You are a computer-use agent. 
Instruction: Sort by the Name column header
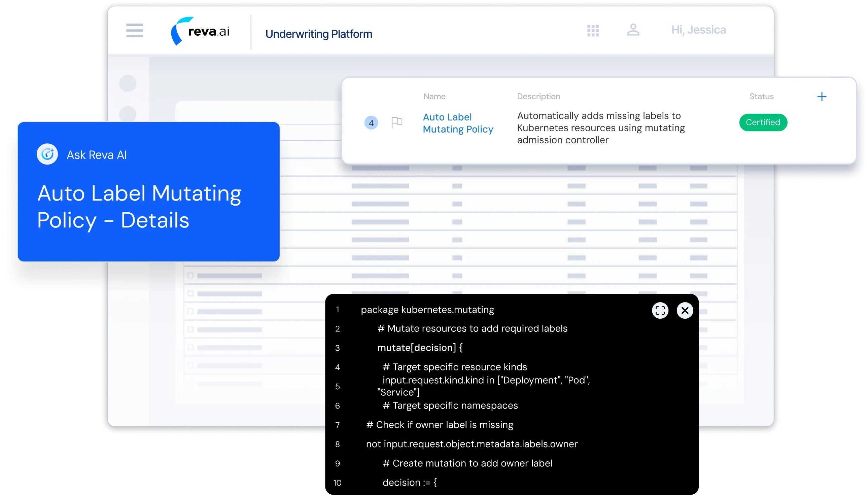pos(434,97)
